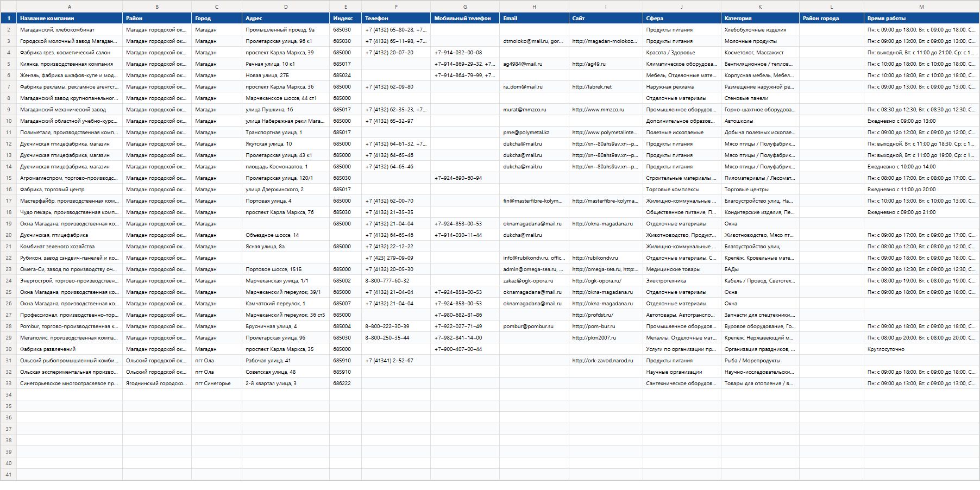Click the email 'ra_dom@mail.ru'
The height and width of the screenshot is (490, 980).
534,87
